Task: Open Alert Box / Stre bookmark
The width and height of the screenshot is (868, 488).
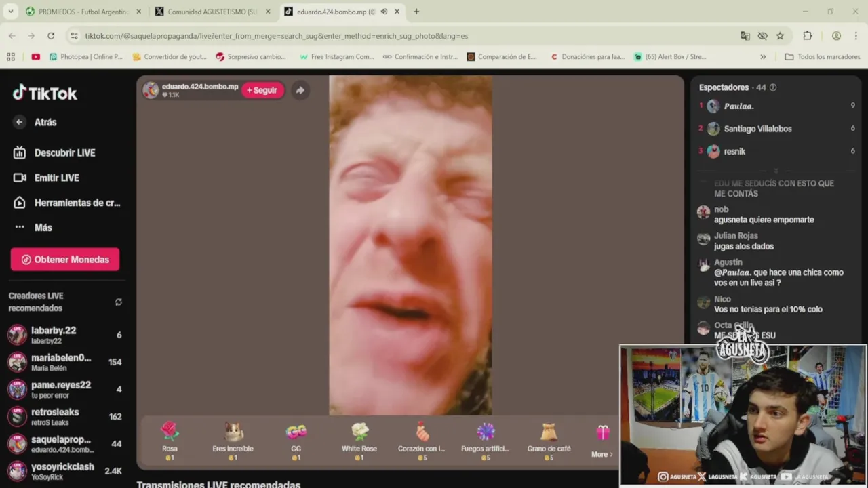Action: (x=670, y=57)
